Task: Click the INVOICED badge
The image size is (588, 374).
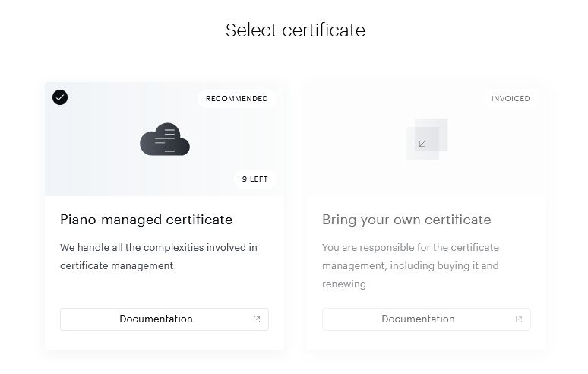Action: coord(511,99)
